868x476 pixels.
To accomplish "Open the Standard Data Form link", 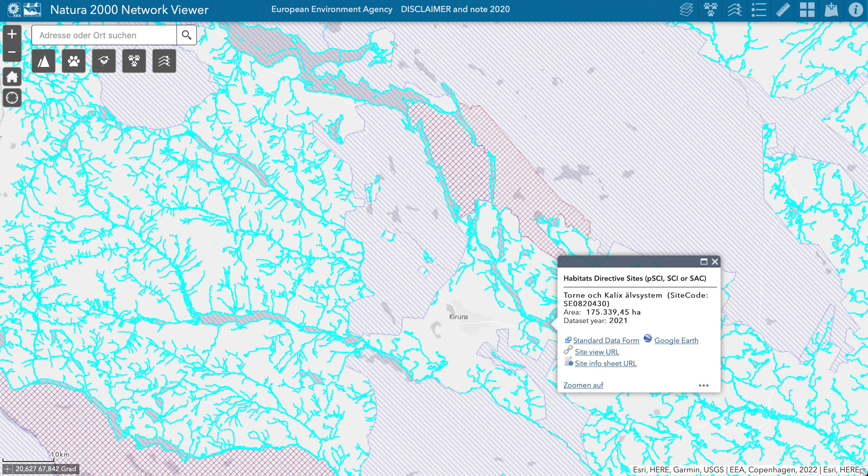I will click(x=606, y=340).
